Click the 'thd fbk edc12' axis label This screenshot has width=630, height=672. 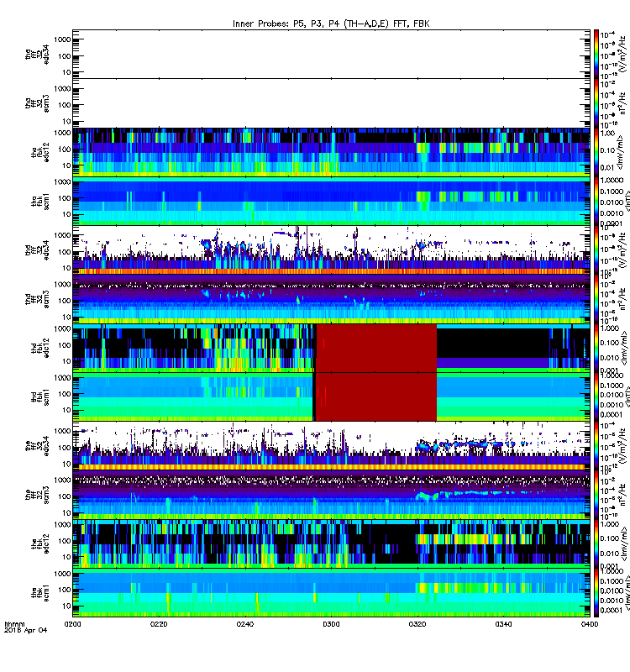click(40, 348)
